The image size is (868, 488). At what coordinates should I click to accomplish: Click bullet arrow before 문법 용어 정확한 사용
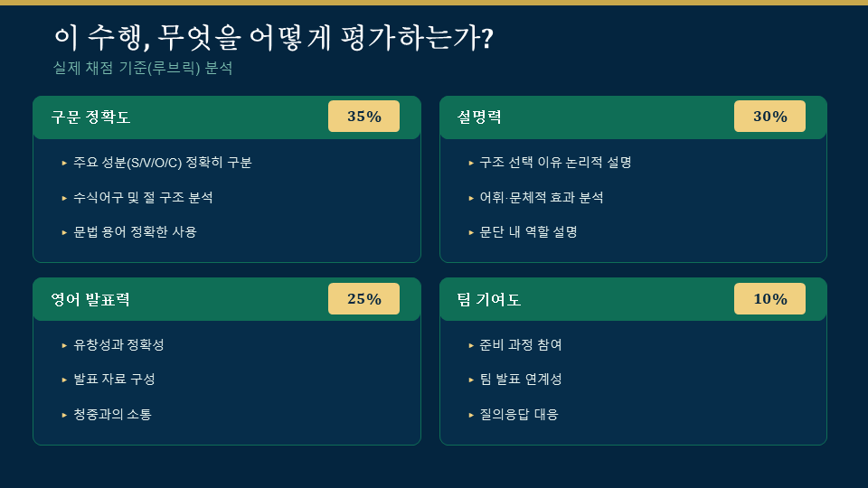(64, 232)
